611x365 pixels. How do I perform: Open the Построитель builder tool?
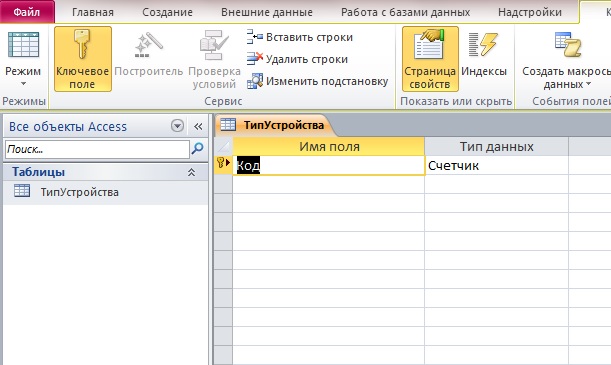[148, 59]
